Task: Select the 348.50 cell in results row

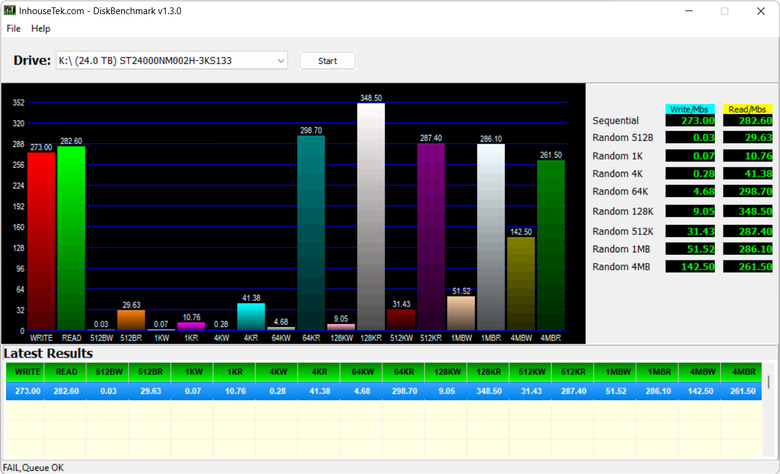Action: pos(488,391)
